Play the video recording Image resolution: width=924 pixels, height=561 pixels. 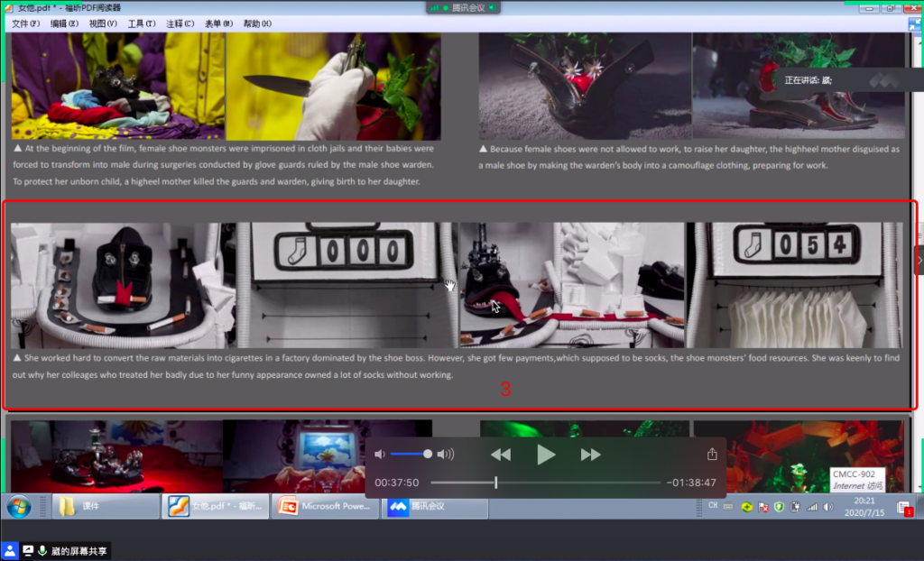coord(546,455)
